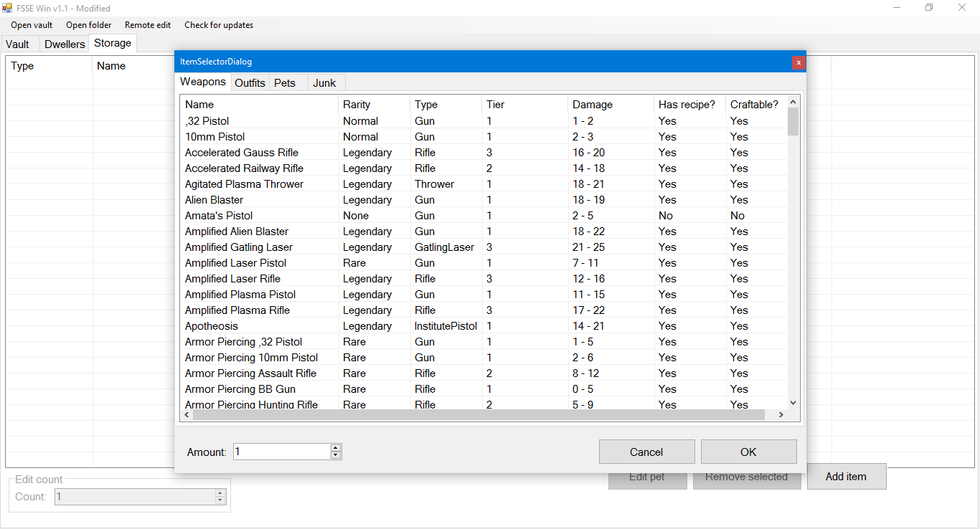Select Amplified Laser Rifle
The height and width of the screenshot is (529, 980).
click(x=484, y=279)
